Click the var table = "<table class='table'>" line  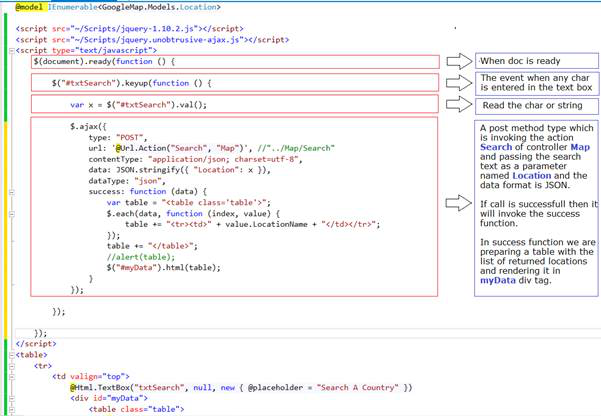pyautogui.click(x=189, y=202)
